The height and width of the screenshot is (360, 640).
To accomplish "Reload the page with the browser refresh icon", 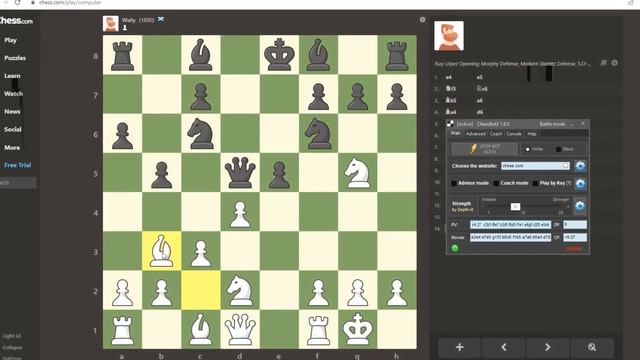I will (x=18, y=2).
